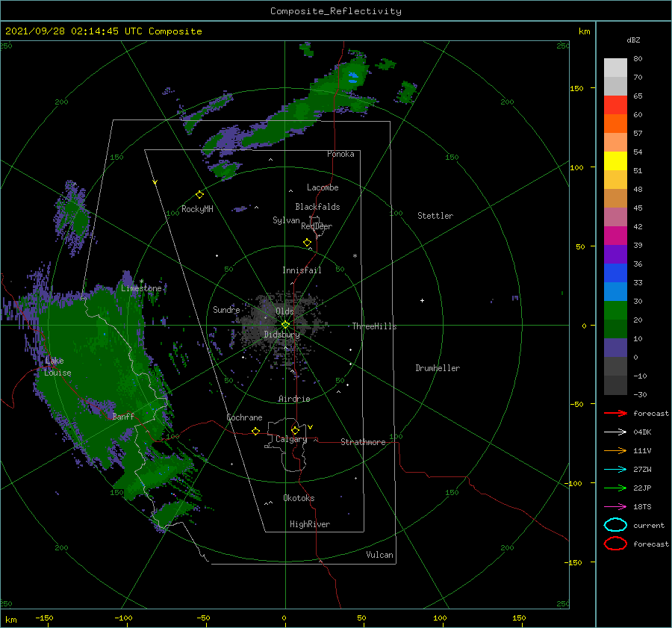672x628 pixels.
Task: Click the green 22JP arrow icon
Action: click(x=615, y=488)
